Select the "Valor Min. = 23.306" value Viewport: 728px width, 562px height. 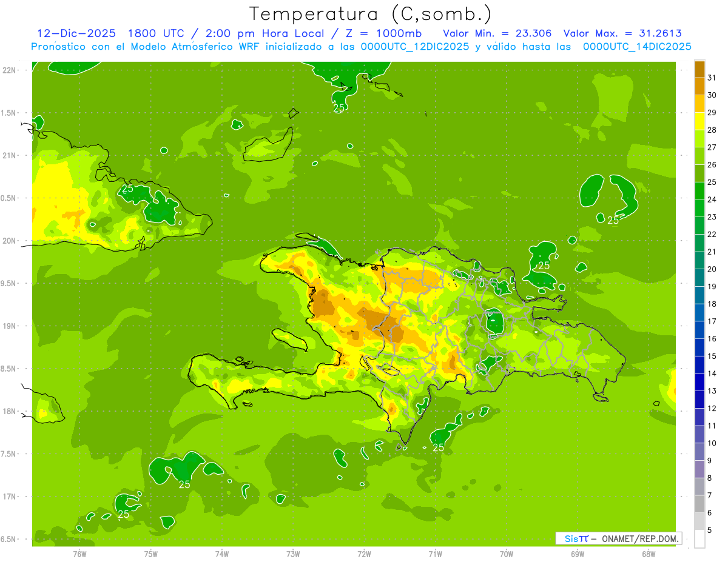497,33
